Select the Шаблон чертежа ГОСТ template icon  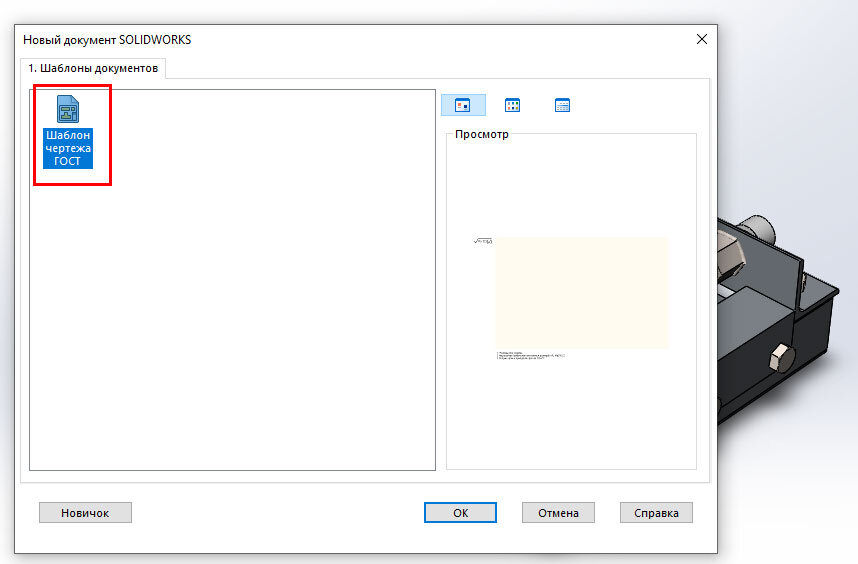[x=68, y=109]
